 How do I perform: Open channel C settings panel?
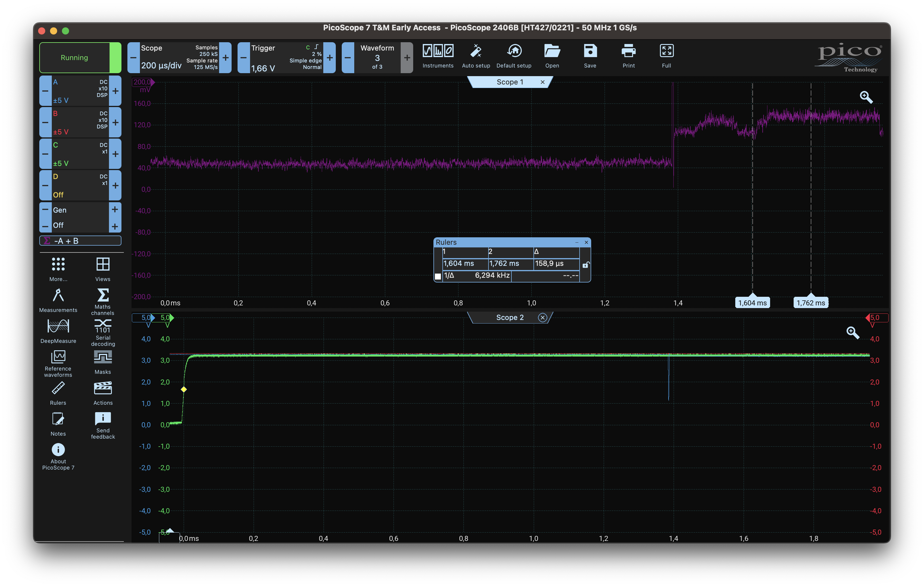click(80, 154)
